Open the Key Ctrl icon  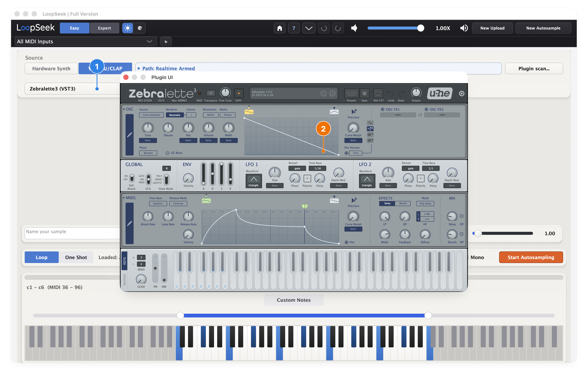[x=378, y=93]
